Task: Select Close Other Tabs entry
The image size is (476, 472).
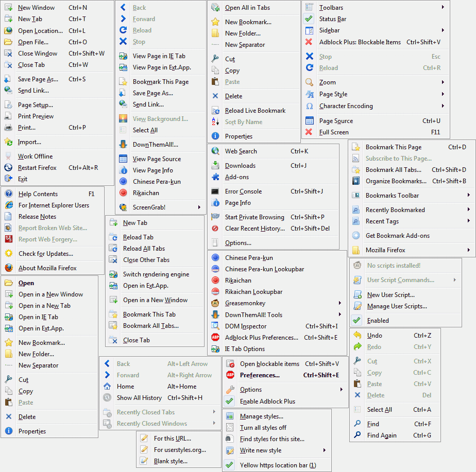Action: pos(155,259)
